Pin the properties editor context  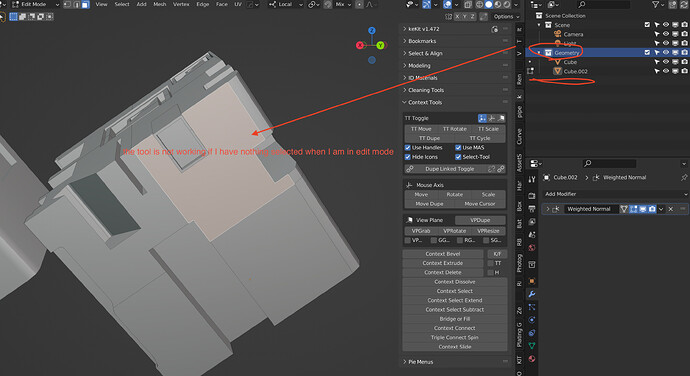coord(684,177)
